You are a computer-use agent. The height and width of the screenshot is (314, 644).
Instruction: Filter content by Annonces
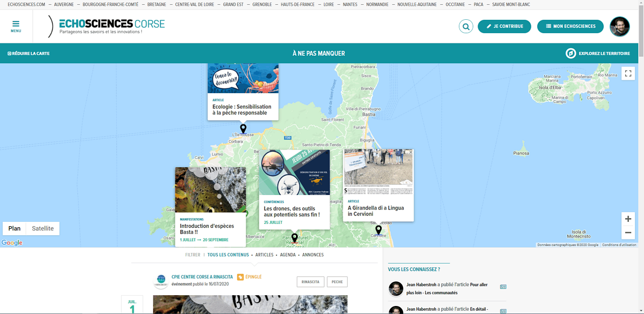313,255
